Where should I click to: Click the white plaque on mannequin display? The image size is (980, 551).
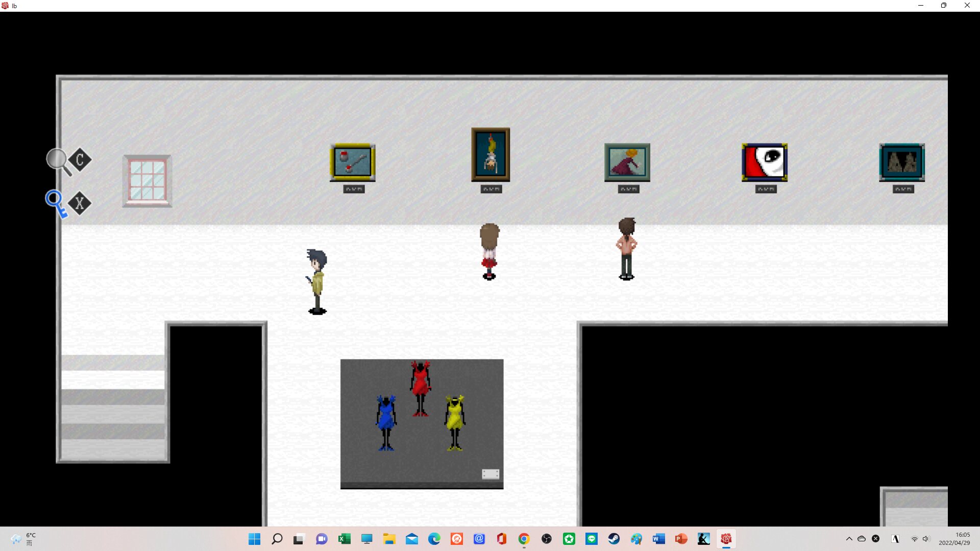pyautogui.click(x=491, y=474)
